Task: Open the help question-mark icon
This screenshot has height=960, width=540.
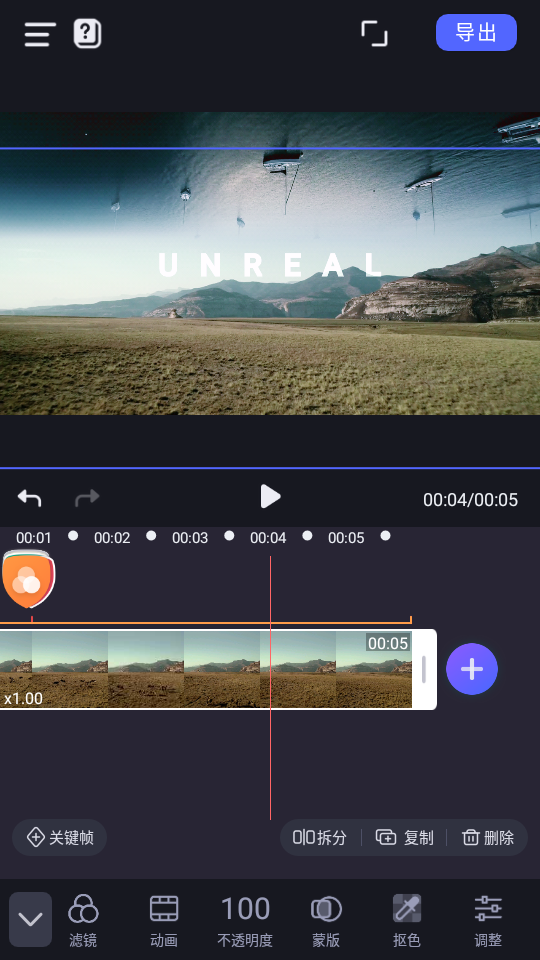Action: pyautogui.click(x=88, y=34)
